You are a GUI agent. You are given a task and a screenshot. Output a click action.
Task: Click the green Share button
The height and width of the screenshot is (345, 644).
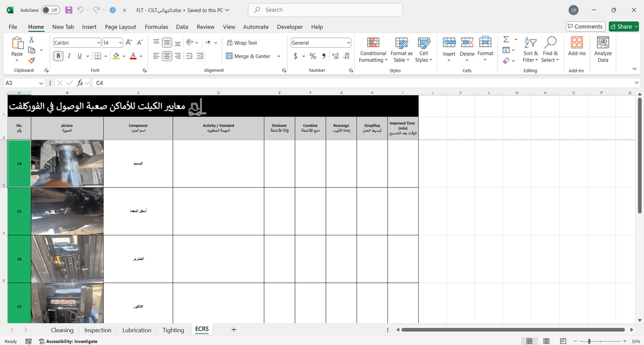(x=623, y=26)
